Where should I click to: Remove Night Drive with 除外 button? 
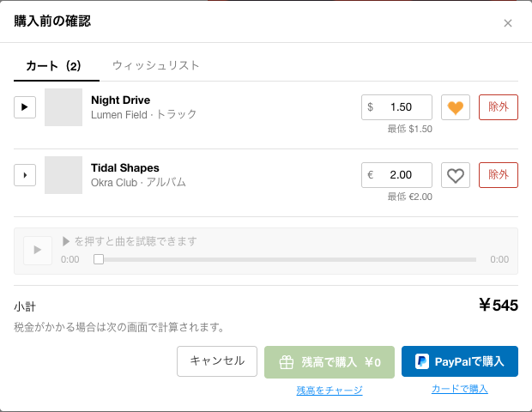click(x=499, y=107)
